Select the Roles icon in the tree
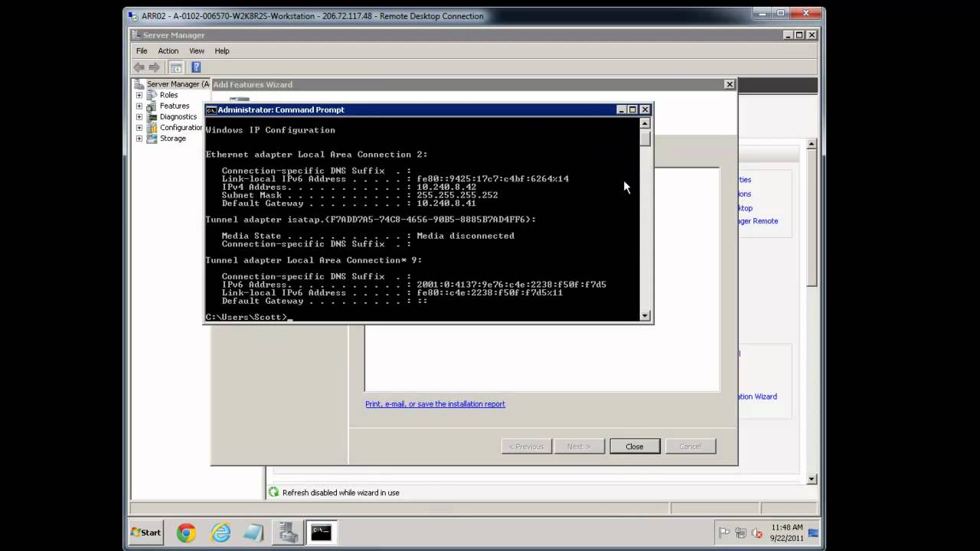The image size is (980, 551). 152,95
